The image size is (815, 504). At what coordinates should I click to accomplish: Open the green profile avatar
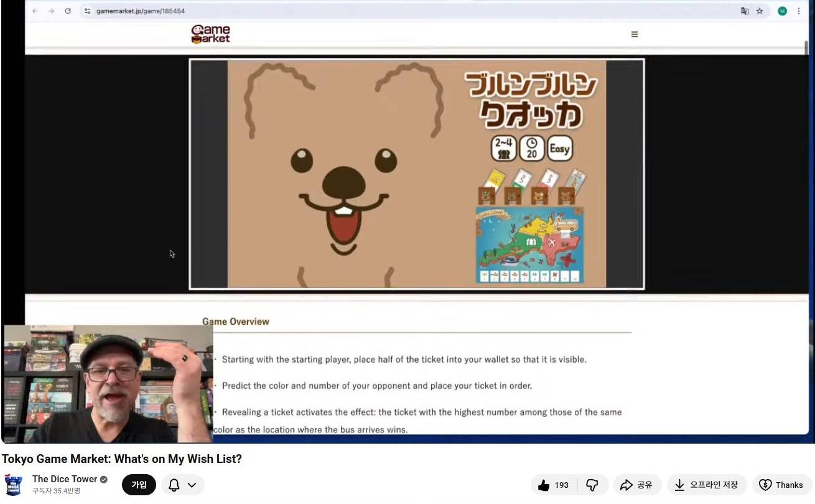[x=782, y=11]
